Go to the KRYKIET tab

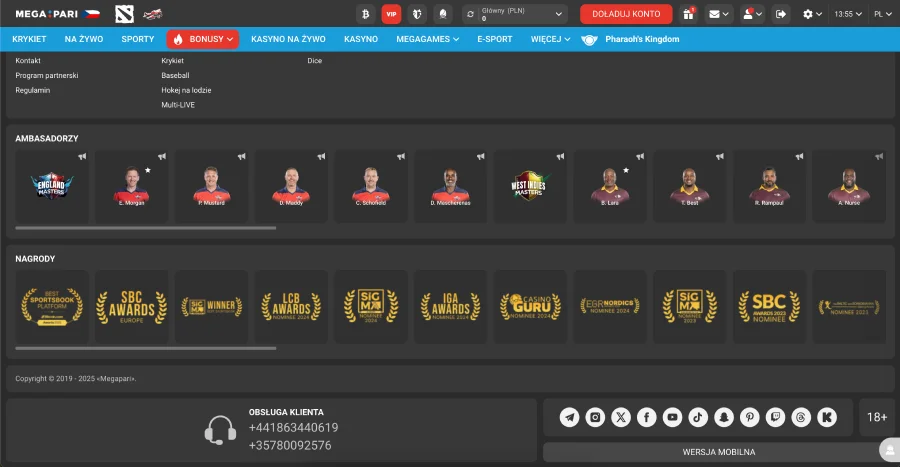tap(29, 39)
